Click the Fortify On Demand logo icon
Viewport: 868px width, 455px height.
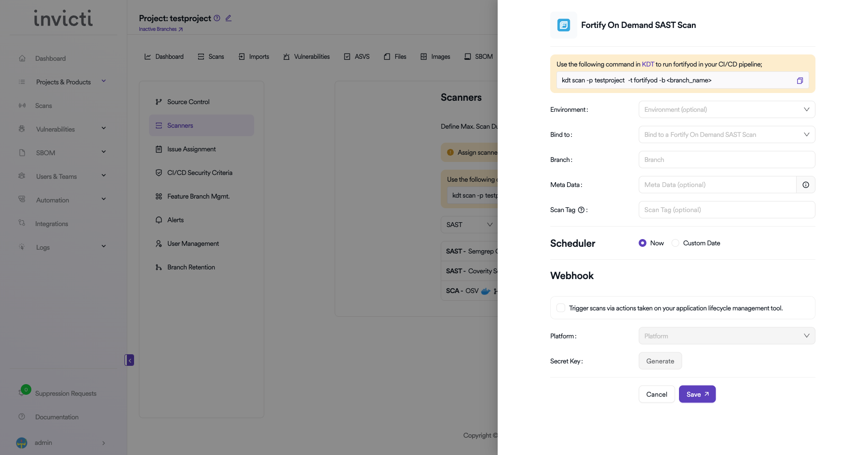pos(563,25)
